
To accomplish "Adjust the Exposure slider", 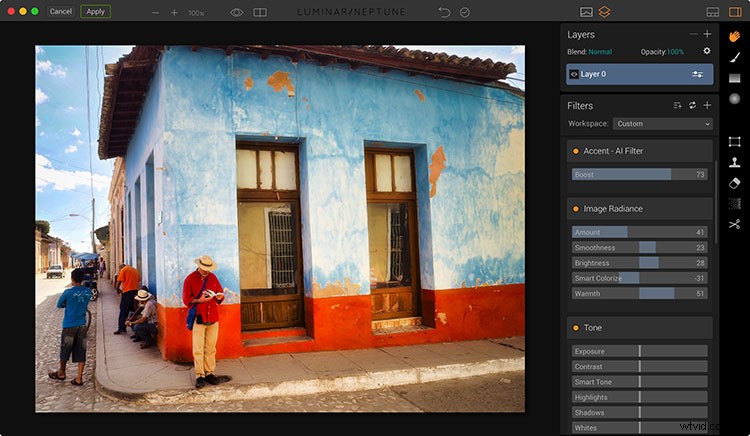I will coord(640,351).
